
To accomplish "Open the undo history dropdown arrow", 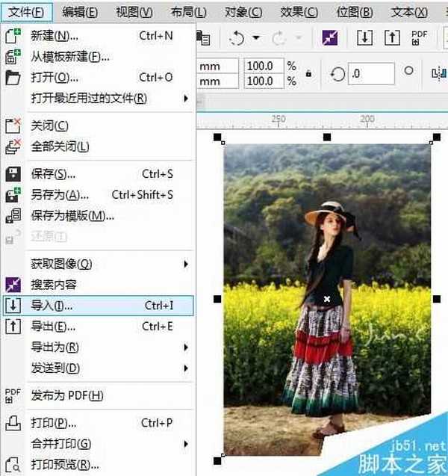I will tap(256, 38).
